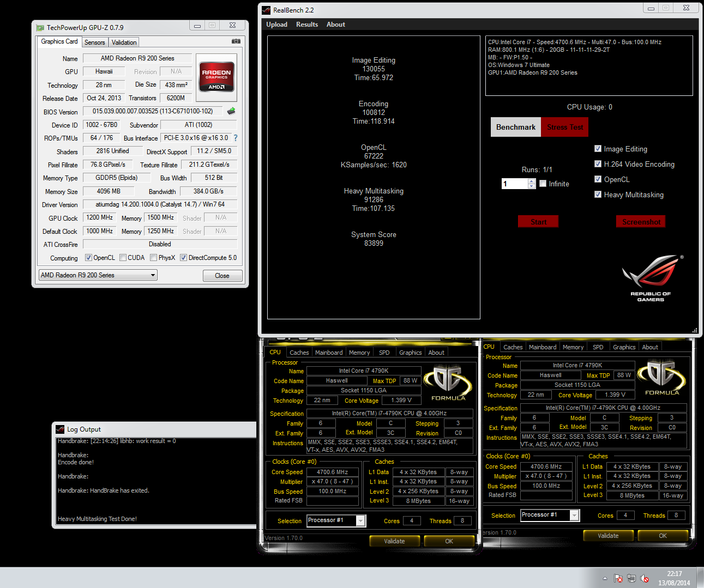Viewport: 704px width, 588px height.
Task: Click the GPU-Z title bar app icon
Action: click(x=40, y=27)
